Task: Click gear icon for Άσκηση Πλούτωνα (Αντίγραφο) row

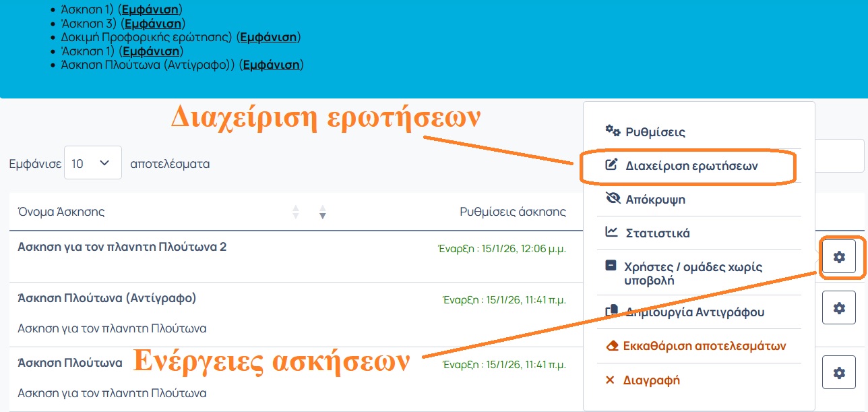Action: pos(838,307)
